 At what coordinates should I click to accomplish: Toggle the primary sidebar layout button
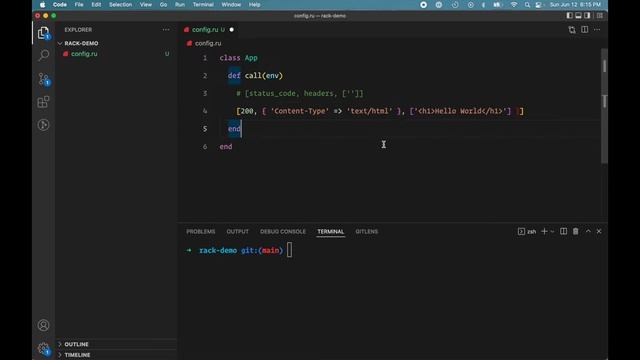click(569, 16)
